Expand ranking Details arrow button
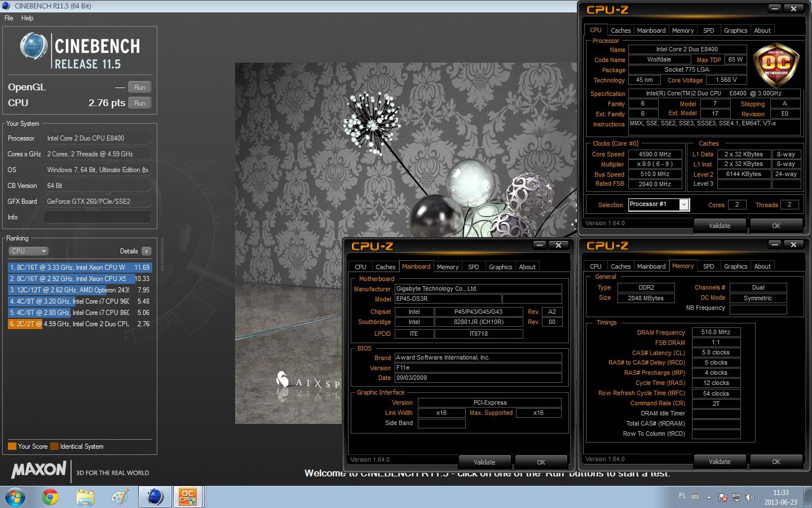Screen dimensions: 812x508 pyautogui.click(x=147, y=251)
